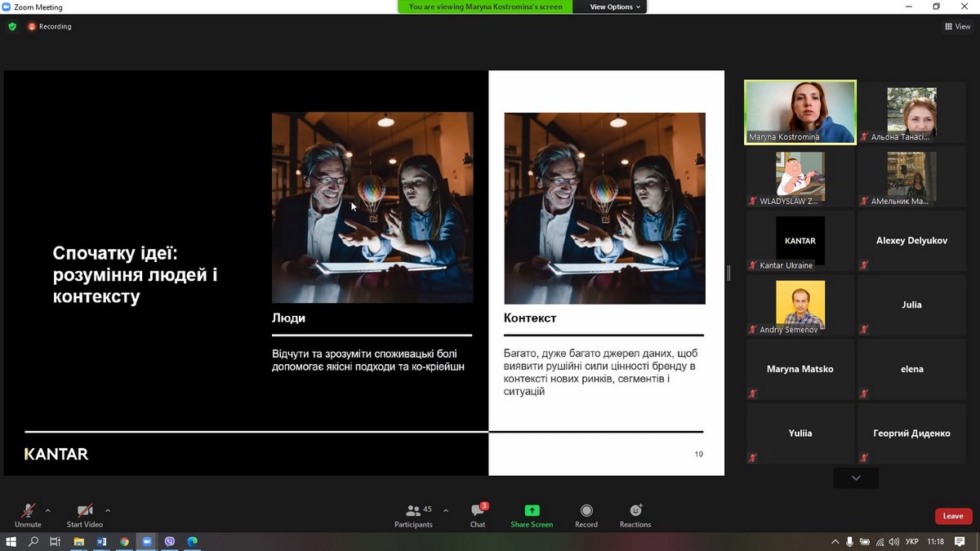Open the Participants panel
The height and width of the screenshot is (551, 980).
[x=414, y=515]
